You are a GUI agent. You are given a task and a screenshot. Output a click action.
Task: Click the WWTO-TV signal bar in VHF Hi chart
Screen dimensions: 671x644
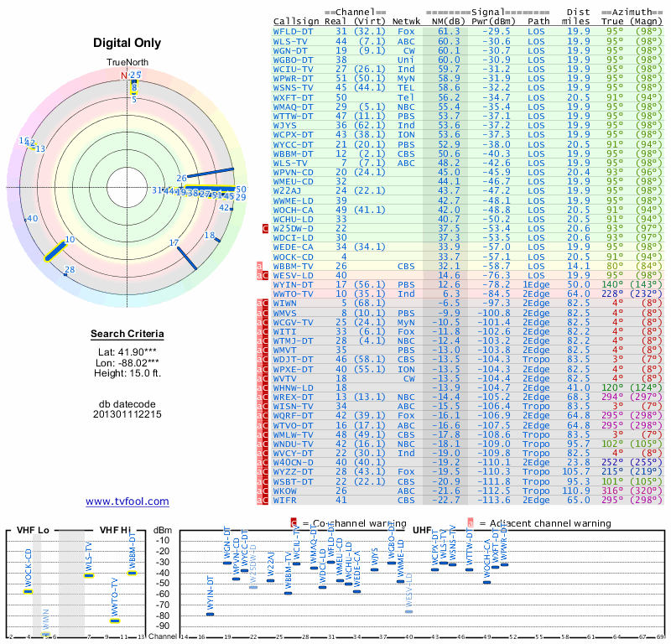tap(115, 621)
